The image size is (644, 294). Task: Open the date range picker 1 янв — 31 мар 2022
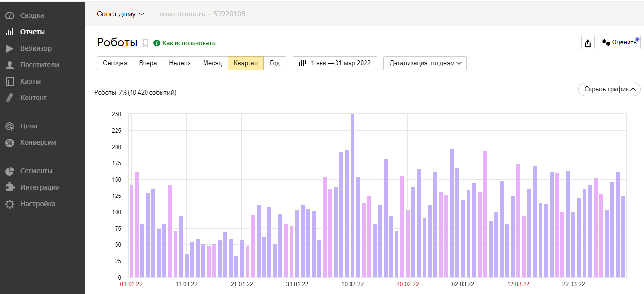click(335, 63)
